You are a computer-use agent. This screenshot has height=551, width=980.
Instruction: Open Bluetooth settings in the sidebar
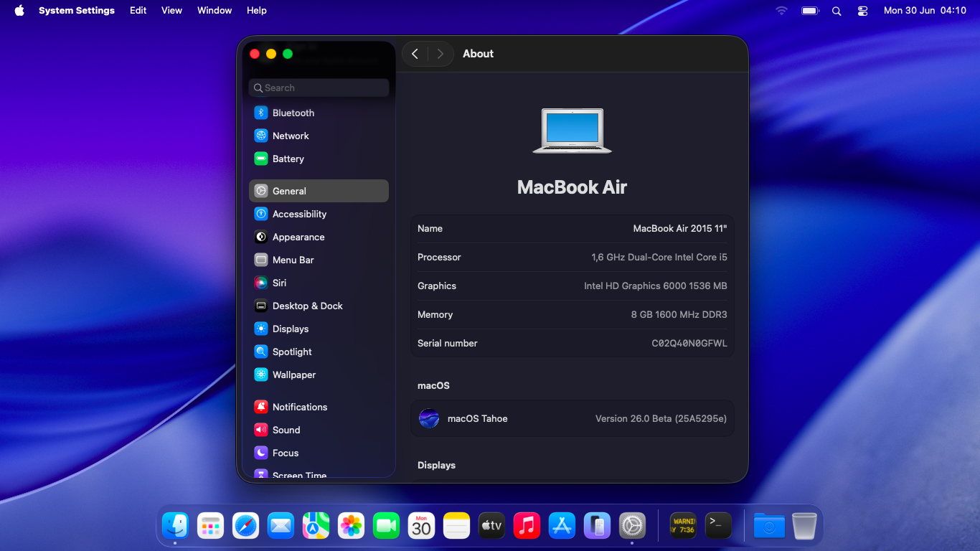pyautogui.click(x=319, y=113)
